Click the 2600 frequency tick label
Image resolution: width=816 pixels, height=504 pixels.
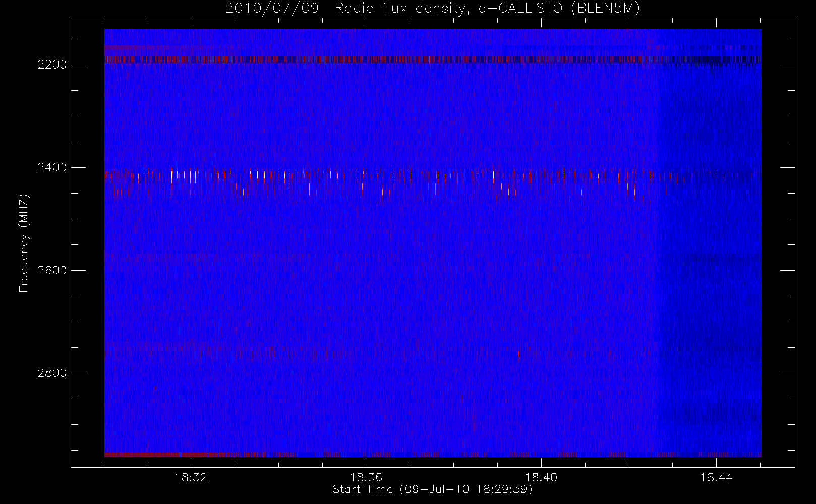[x=52, y=270]
